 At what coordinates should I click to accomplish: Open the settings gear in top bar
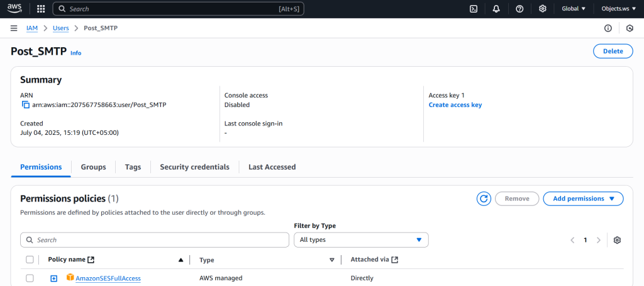click(542, 9)
